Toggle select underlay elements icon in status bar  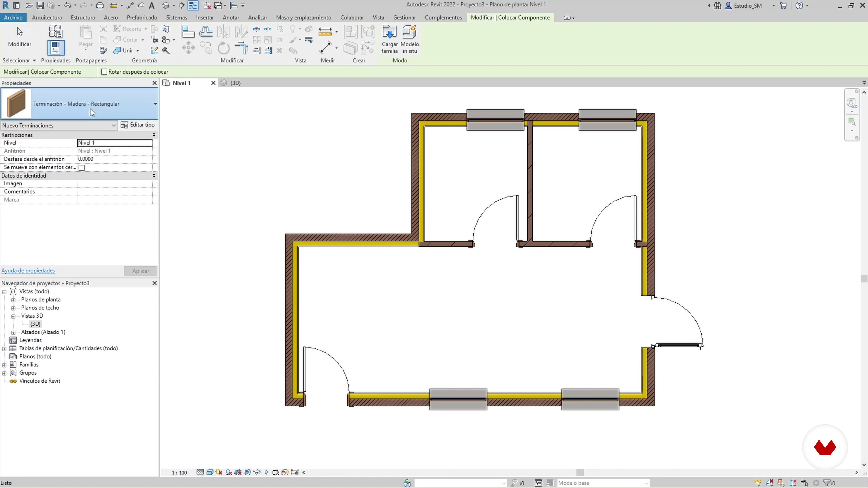coord(769,483)
